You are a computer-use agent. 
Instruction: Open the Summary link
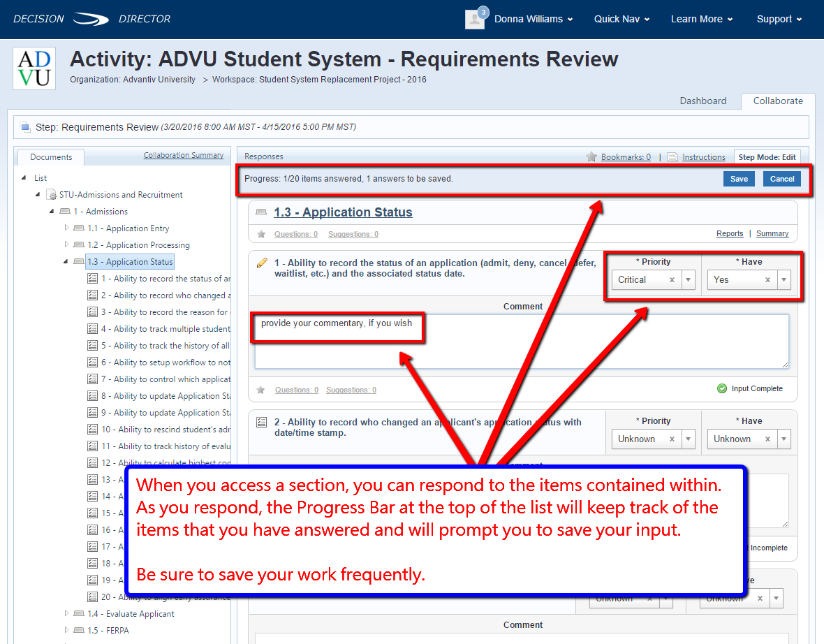(772, 233)
